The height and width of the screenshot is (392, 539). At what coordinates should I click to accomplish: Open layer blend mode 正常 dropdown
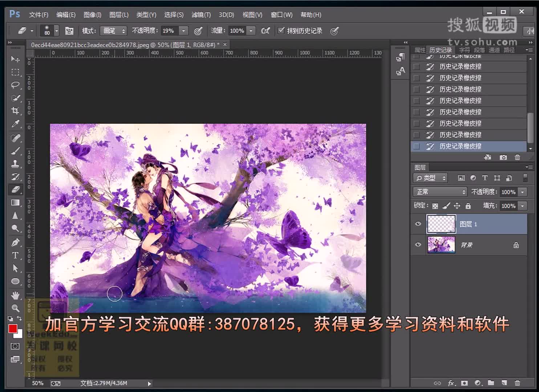[x=440, y=192]
